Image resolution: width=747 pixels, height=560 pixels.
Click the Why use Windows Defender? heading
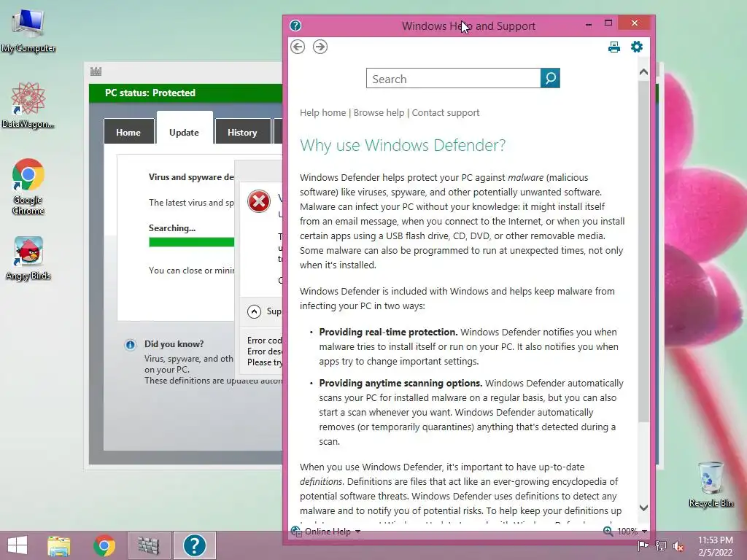coord(403,145)
